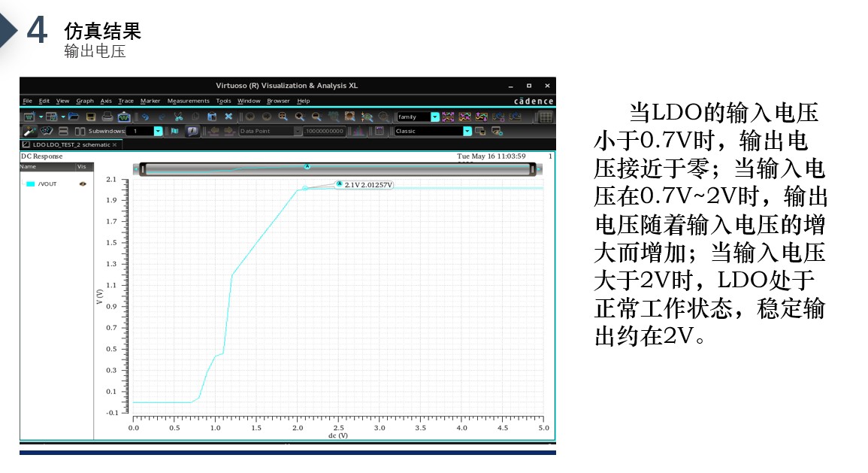868x473 pixels.
Task: Open the Graph menu
Action: click(85, 101)
